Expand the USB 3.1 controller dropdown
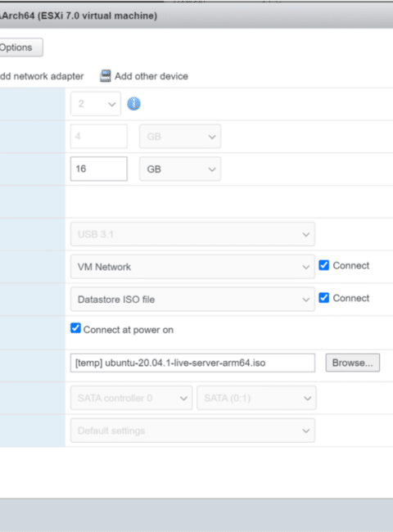 [192, 234]
